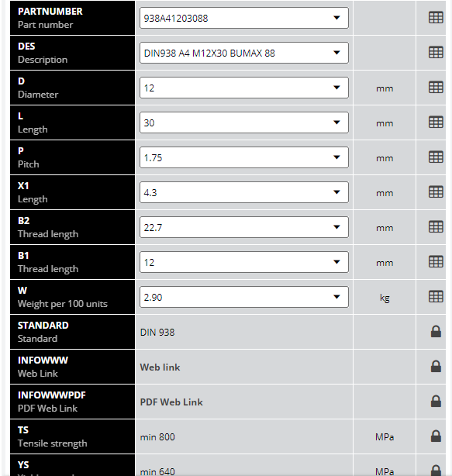Click table grid icon in L Length row
The image size is (452, 476).
click(x=436, y=122)
